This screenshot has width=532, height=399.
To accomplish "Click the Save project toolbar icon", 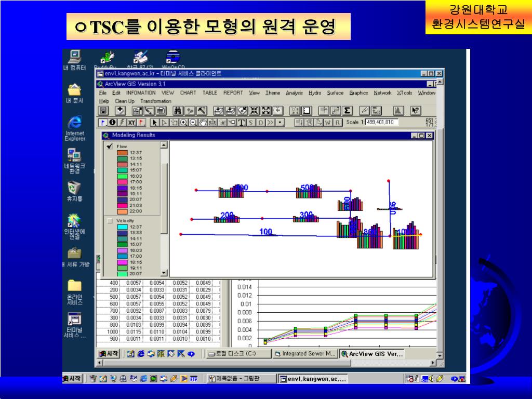I will click(x=103, y=111).
